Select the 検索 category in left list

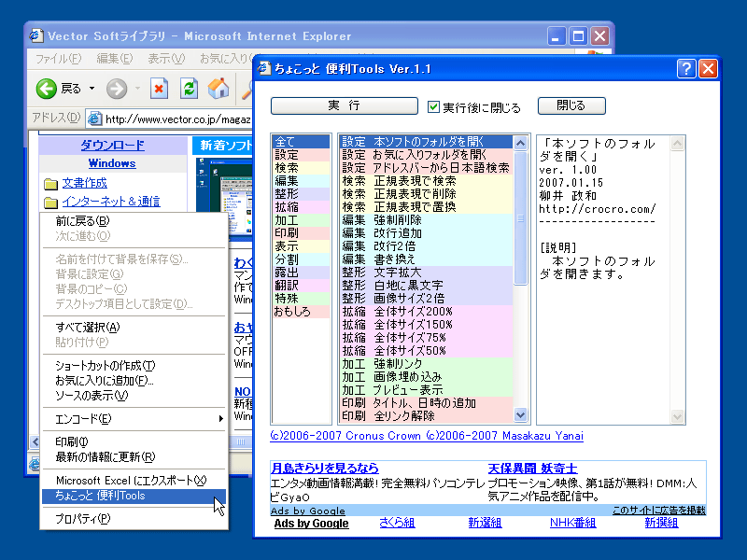(x=301, y=168)
